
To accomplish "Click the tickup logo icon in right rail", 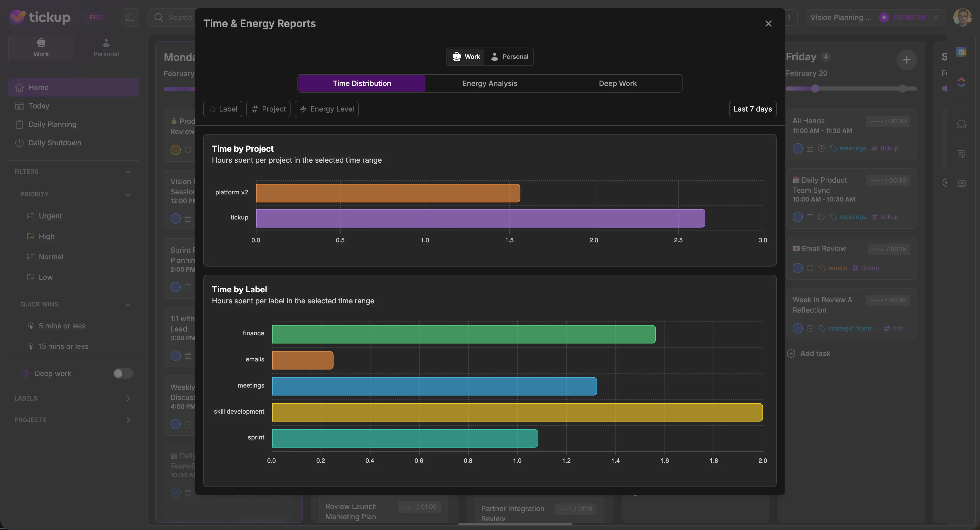I will pos(961,82).
